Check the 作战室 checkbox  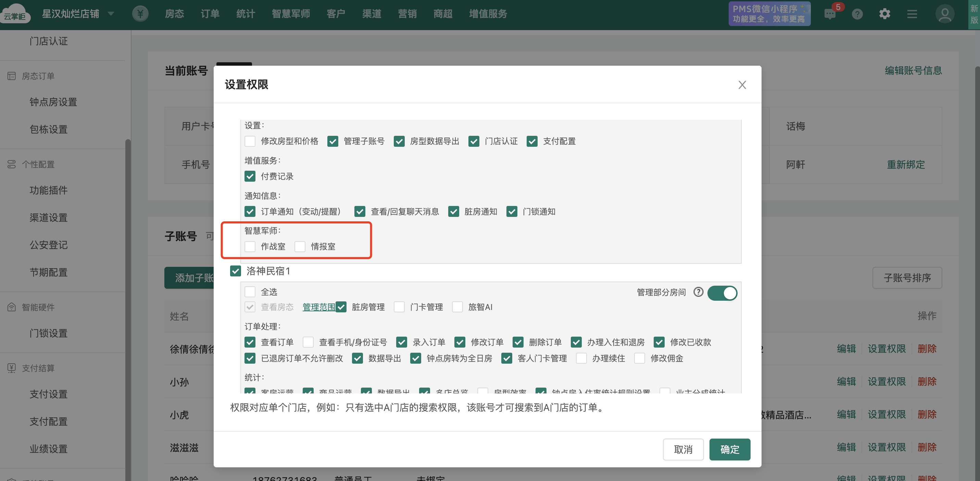250,246
